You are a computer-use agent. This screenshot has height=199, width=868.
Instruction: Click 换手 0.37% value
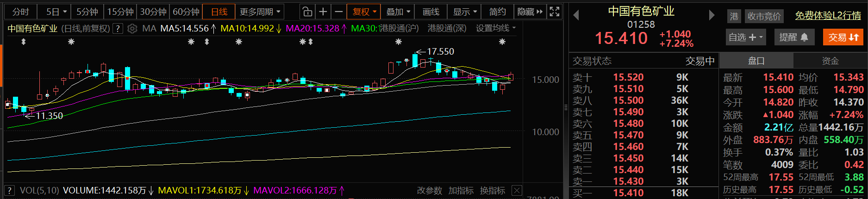[x=779, y=152]
